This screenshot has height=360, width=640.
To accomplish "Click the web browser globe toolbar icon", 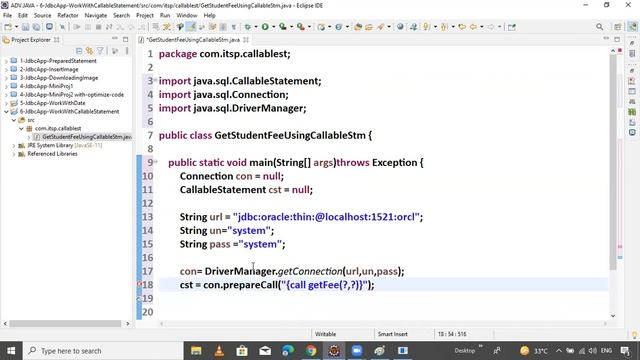I will (400, 27).
